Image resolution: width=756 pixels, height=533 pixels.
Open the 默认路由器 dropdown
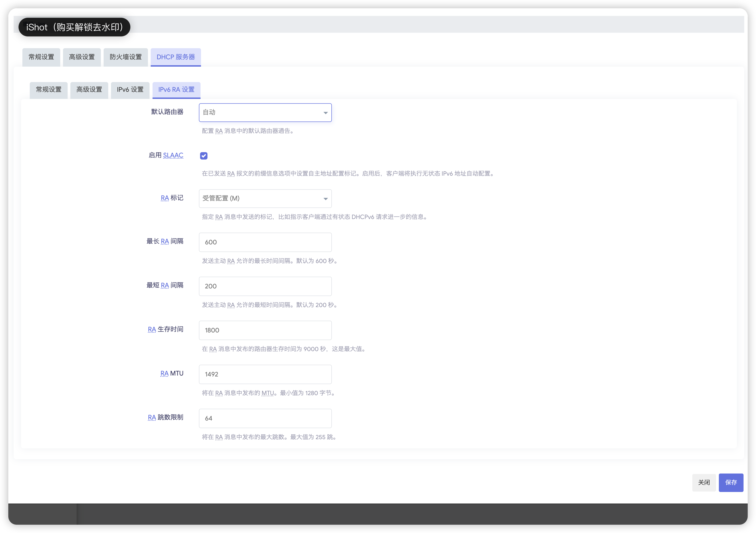[x=265, y=113]
